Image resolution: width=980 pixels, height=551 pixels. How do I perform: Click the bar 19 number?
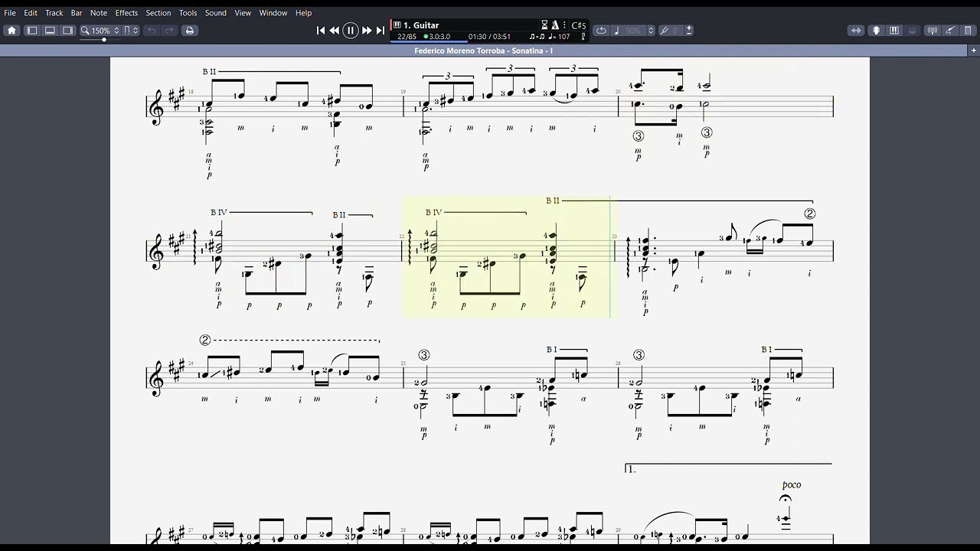(x=403, y=91)
